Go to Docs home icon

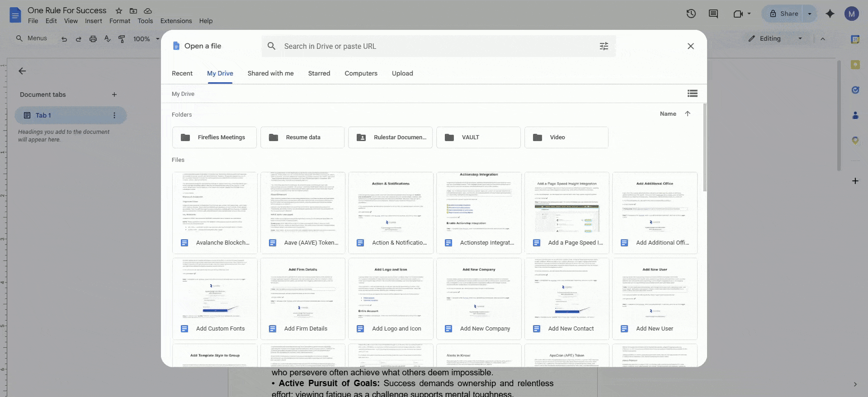click(15, 15)
